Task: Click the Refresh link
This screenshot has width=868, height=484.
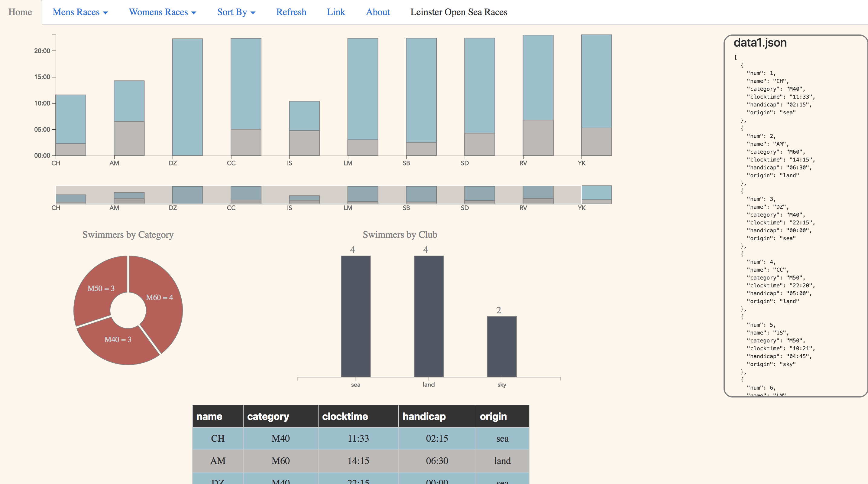Action: pyautogui.click(x=291, y=12)
